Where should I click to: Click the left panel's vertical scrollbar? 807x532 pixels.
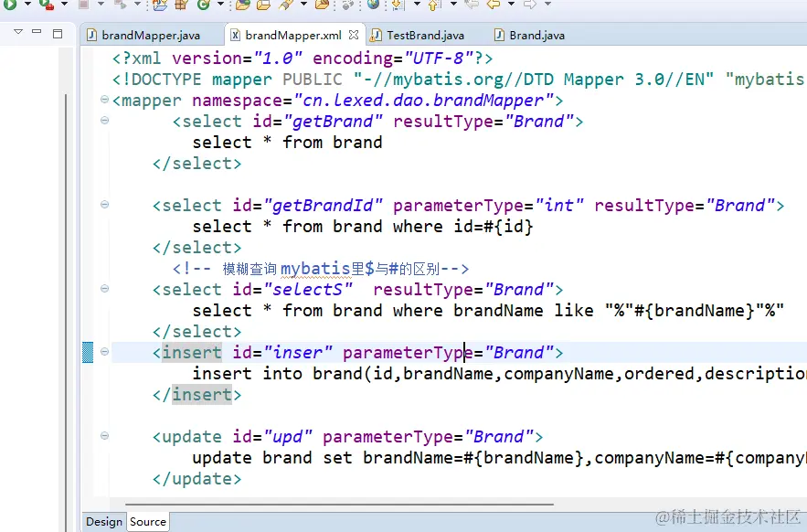(66, 309)
